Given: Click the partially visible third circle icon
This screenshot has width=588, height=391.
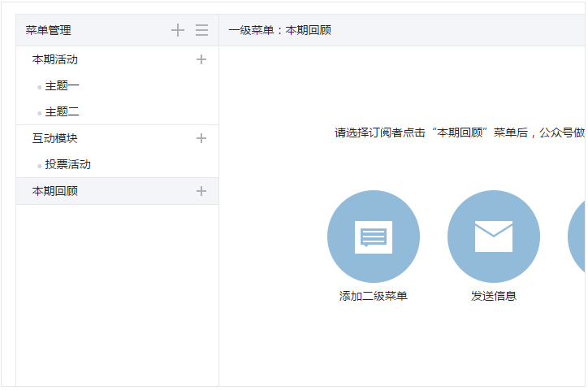Looking at the screenshot, I should [577, 237].
